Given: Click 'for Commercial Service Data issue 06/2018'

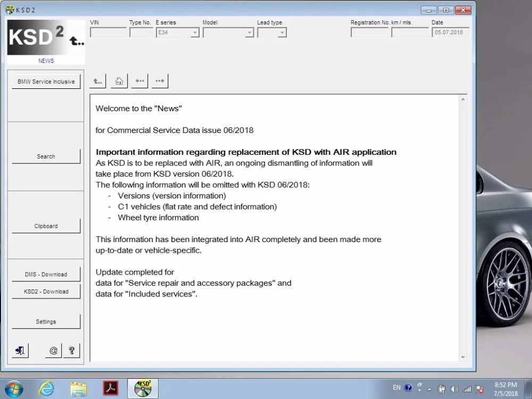Looking at the screenshot, I should tap(174, 130).
